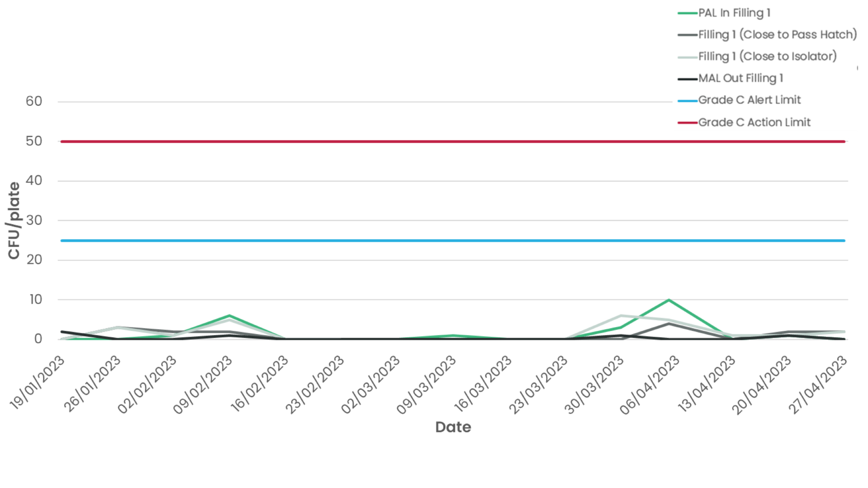This screenshot has width=868, height=488.
Task: Click the Filling 1 (Close to Isolator) legend text
Action: 767,57
